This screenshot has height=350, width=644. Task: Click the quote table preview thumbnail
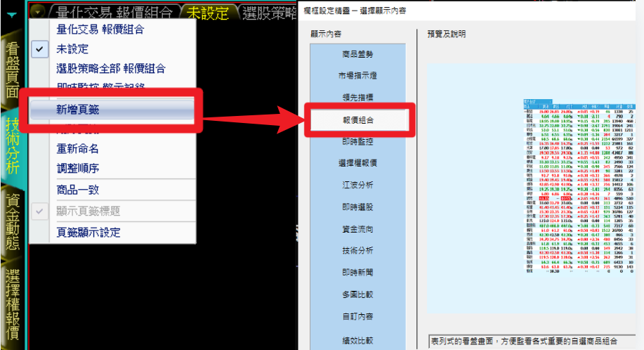[x=579, y=186]
